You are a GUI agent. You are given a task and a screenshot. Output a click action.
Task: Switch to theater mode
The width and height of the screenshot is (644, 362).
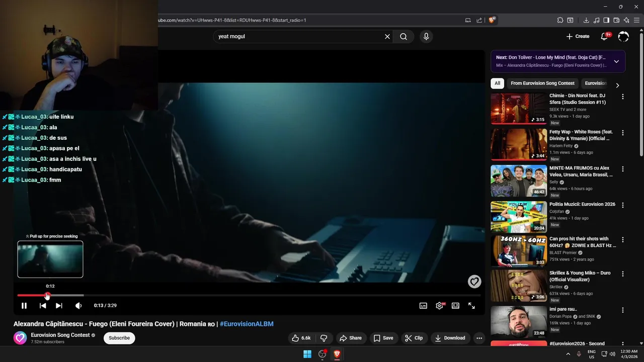pyautogui.click(x=455, y=306)
